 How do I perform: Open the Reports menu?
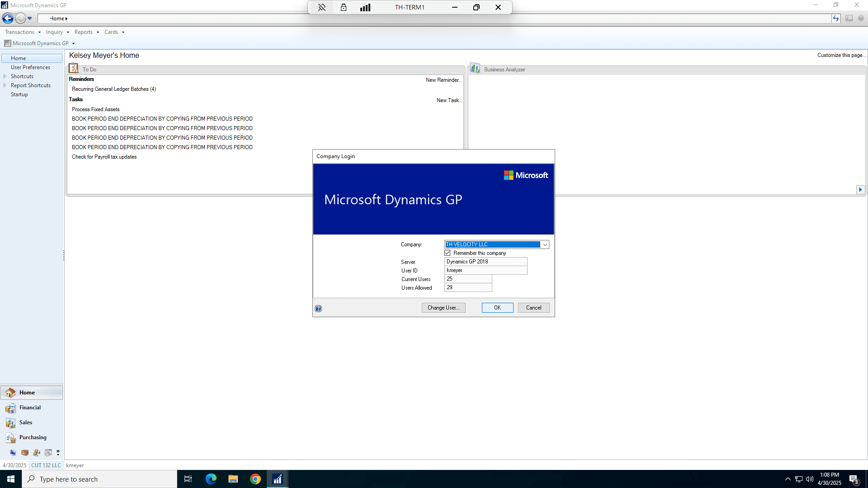click(86, 32)
